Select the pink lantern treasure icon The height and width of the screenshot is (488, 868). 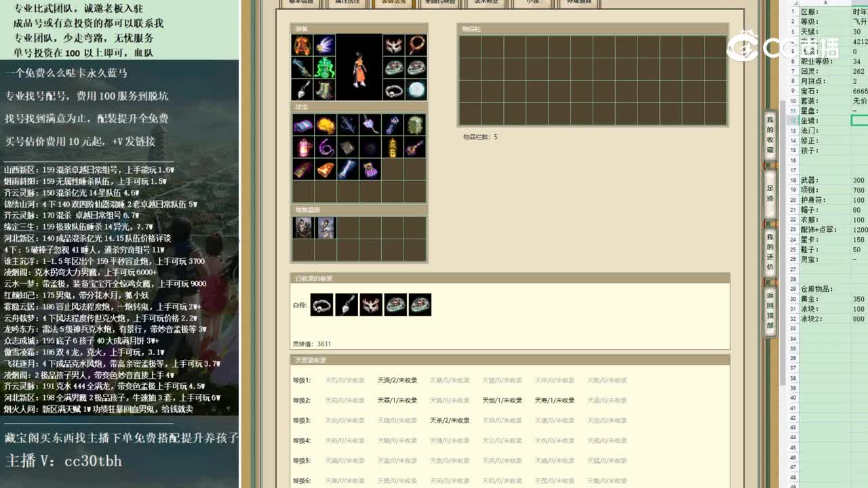[x=303, y=147]
